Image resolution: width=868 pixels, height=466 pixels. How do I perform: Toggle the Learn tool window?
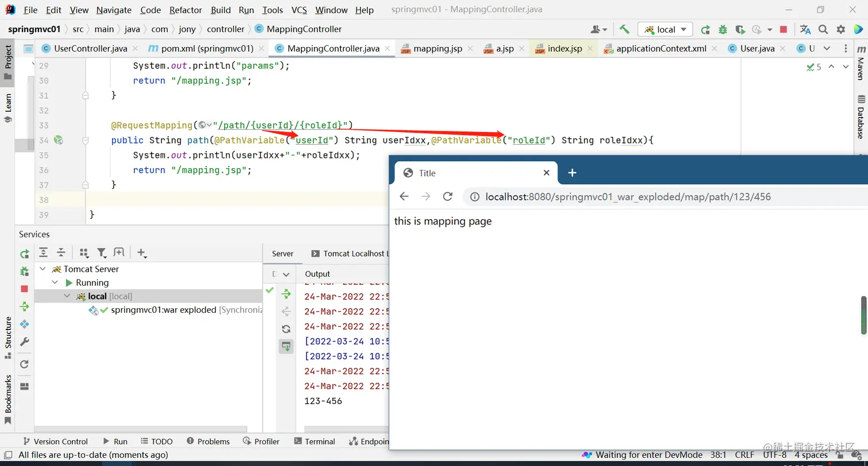pyautogui.click(x=8, y=108)
